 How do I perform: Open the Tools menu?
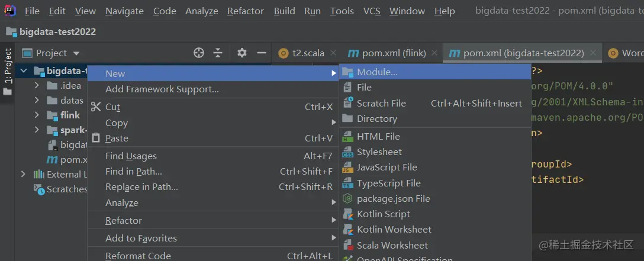click(x=342, y=11)
